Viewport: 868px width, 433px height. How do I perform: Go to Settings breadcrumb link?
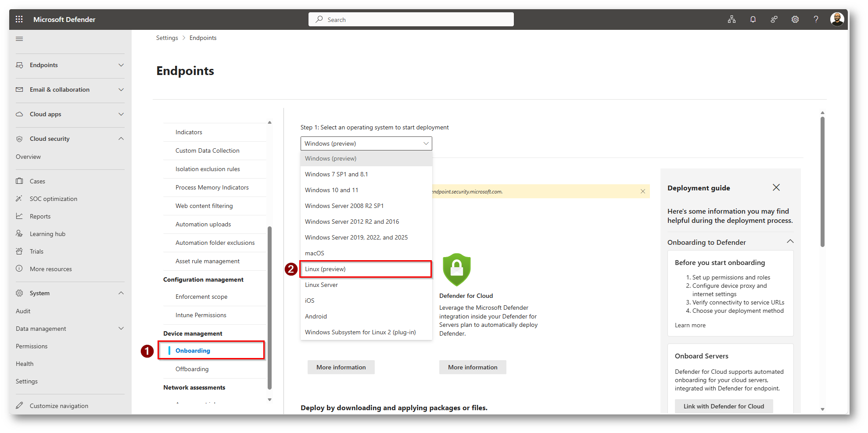click(167, 38)
